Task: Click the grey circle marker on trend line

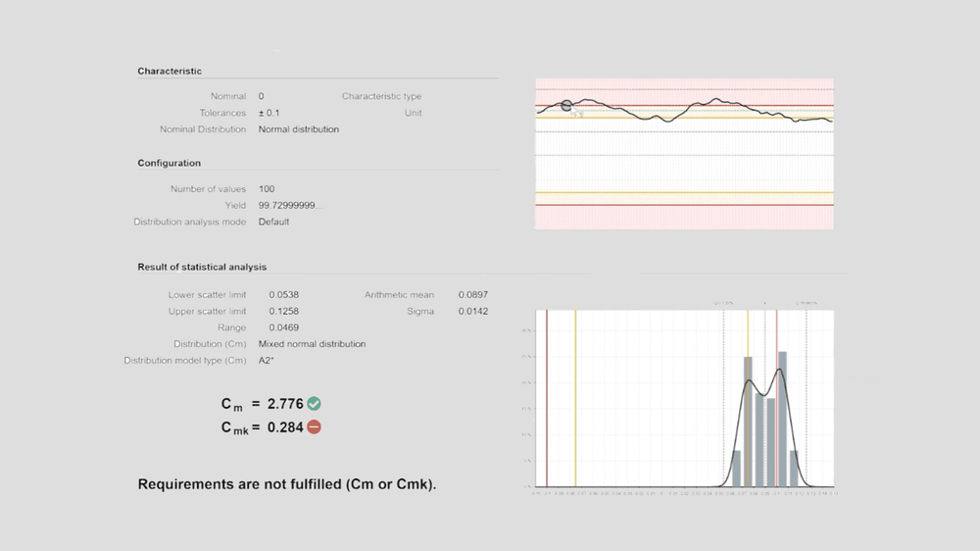Action: (566, 106)
